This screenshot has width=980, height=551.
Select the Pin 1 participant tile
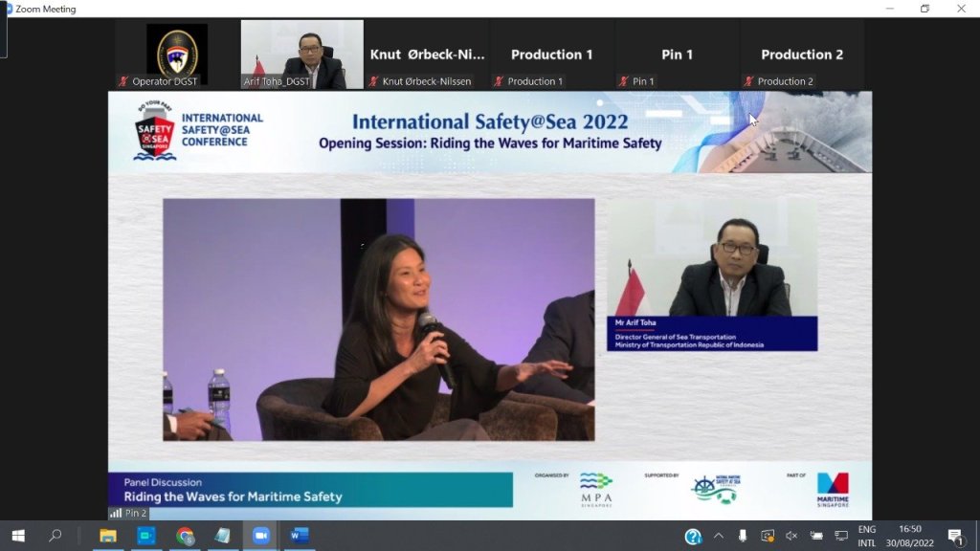pyautogui.click(x=677, y=55)
